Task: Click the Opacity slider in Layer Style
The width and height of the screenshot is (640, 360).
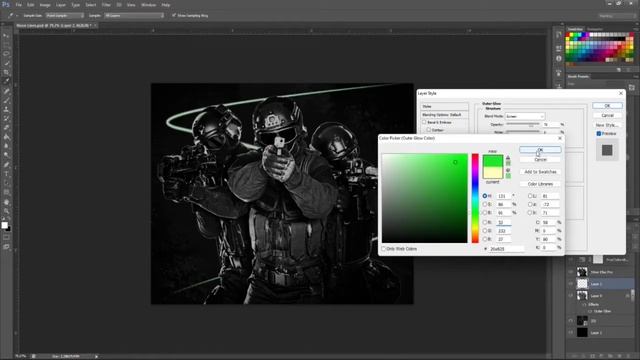Action: point(523,124)
